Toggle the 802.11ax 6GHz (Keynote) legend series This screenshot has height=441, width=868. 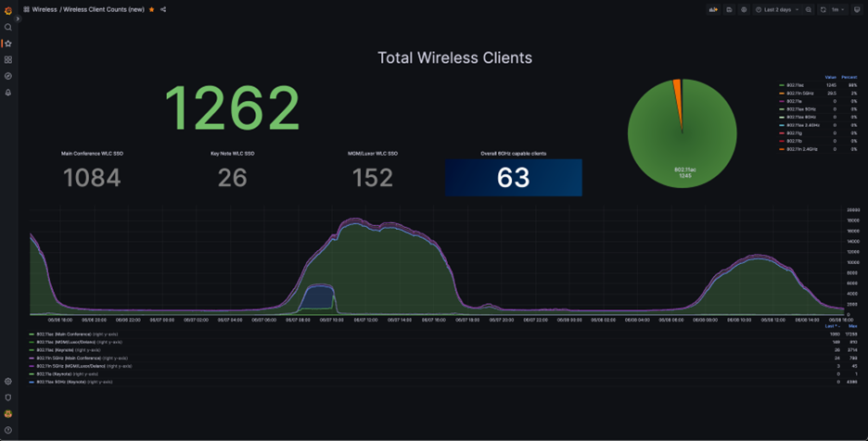73,381
